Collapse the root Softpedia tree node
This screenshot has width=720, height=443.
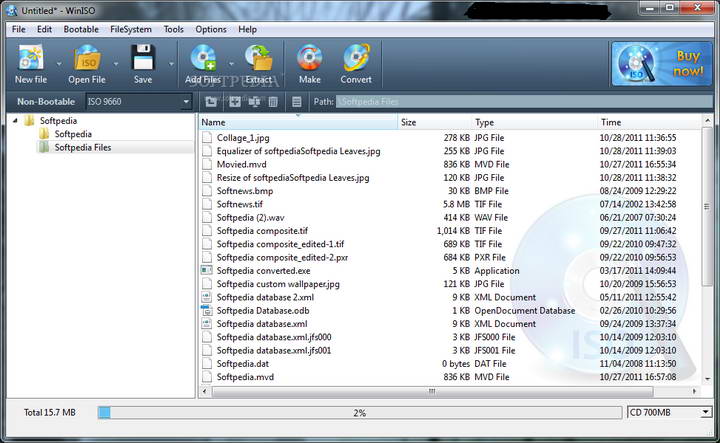pyautogui.click(x=15, y=121)
